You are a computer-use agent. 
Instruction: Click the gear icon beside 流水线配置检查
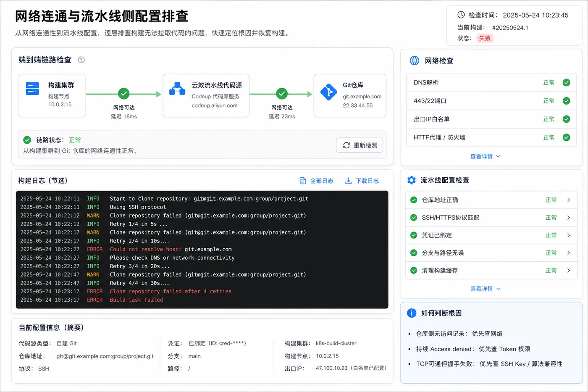(412, 180)
